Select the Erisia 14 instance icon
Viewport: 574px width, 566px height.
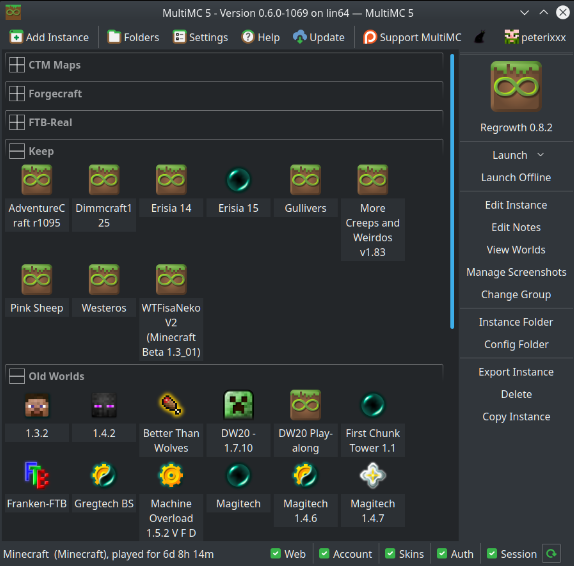[x=171, y=179]
